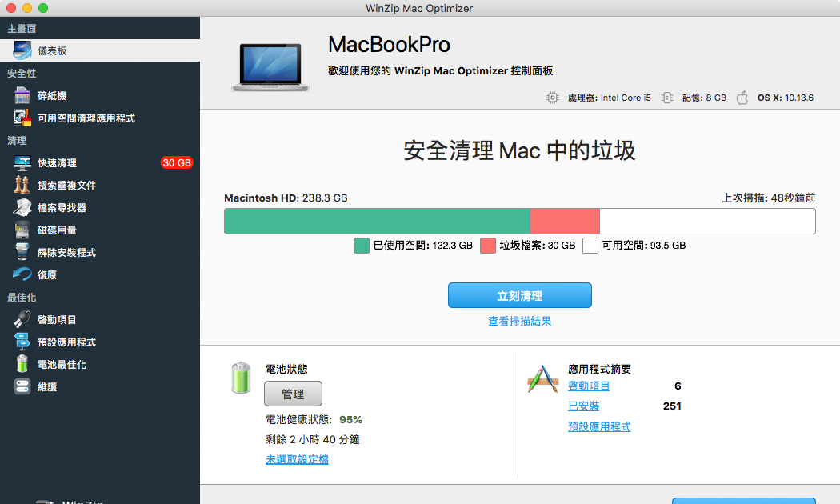This screenshot has height=504, width=840.
Task: Click the Apple logo OS X icon
Action: coord(742,98)
